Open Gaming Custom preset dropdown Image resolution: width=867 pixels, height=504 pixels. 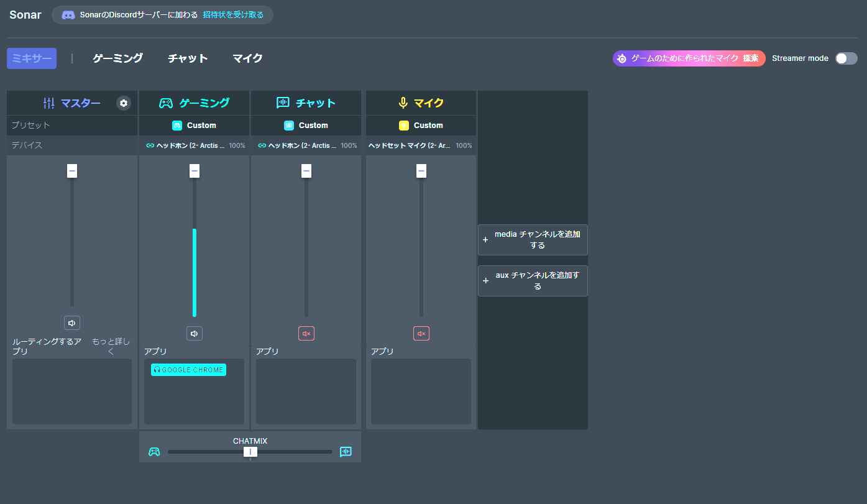click(195, 126)
